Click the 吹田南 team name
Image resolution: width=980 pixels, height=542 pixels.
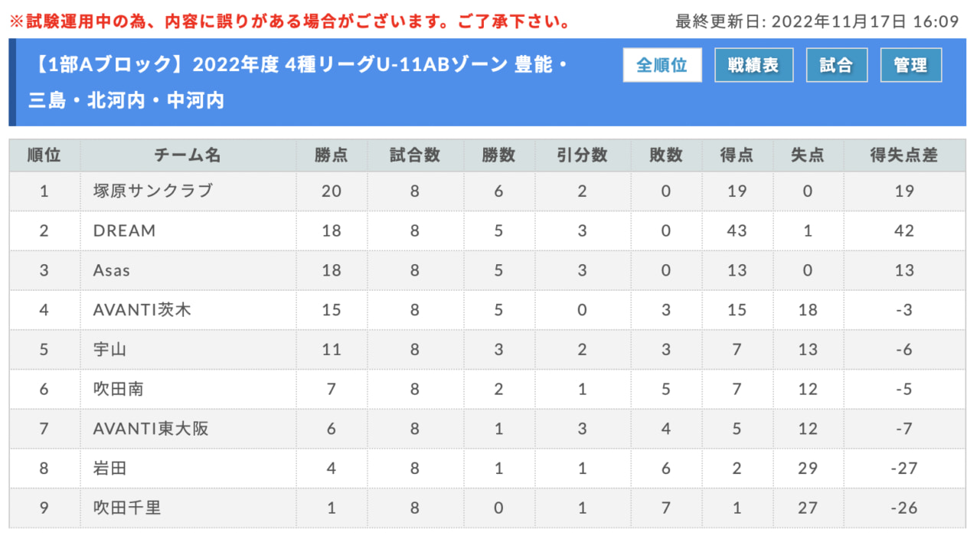click(x=118, y=390)
